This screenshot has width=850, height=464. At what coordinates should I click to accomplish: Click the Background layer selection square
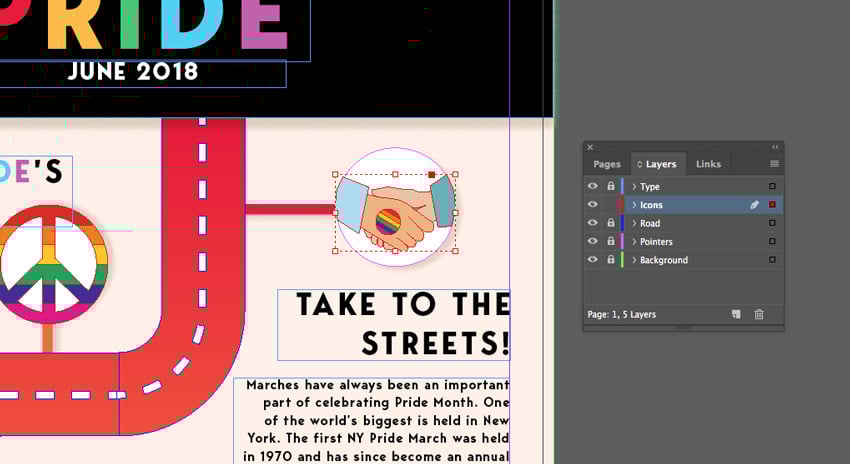click(x=772, y=260)
